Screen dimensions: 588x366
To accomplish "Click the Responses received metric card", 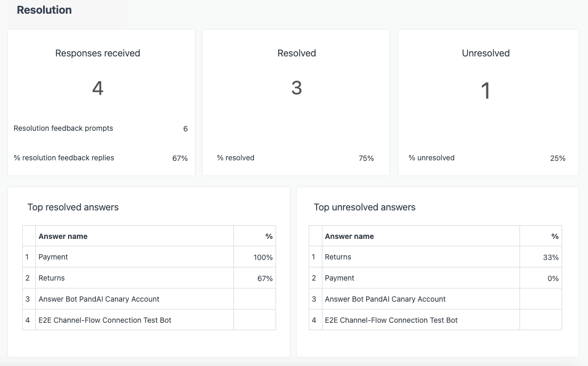I will [101, 102].
